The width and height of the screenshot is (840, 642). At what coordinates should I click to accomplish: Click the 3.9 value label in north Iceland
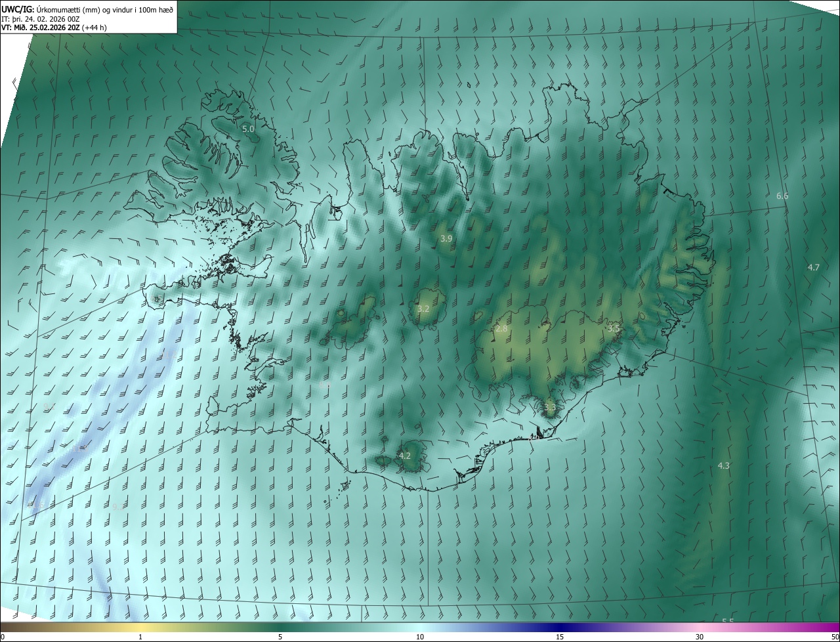tap(446, 238)
